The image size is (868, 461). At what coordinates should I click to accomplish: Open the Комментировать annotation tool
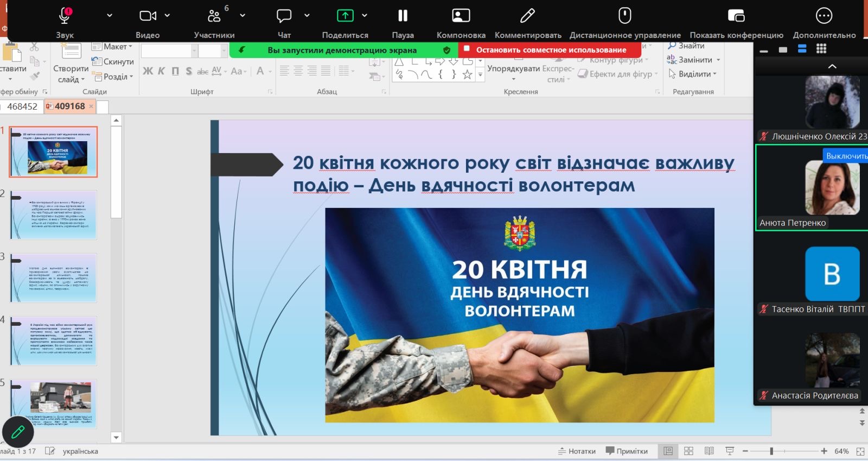click(x=527, y=16)
